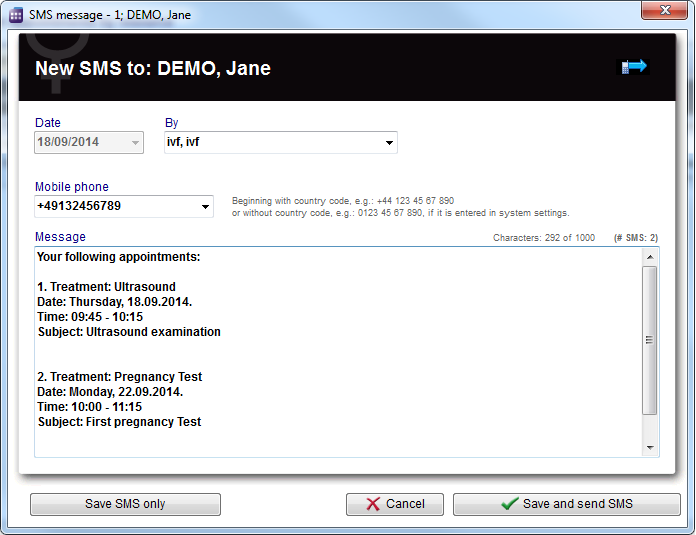Click the Message label
696x535 pixels.
[x=60, y=237]
